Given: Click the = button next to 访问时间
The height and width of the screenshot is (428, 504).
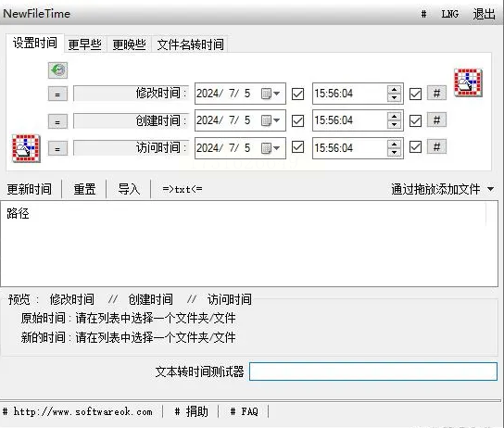Looking at the screenshot, I should point(57,148).
